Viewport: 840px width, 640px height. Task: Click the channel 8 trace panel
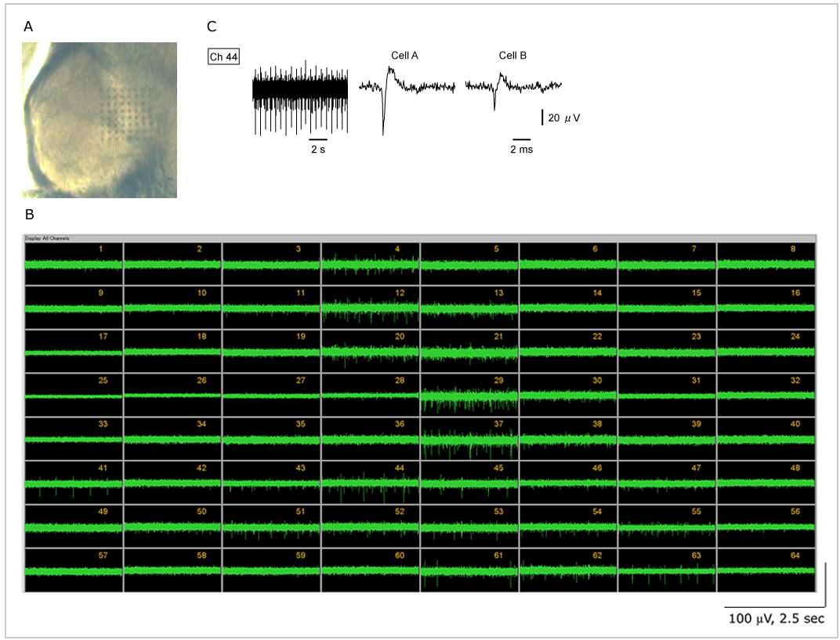(x=766, y=263)
